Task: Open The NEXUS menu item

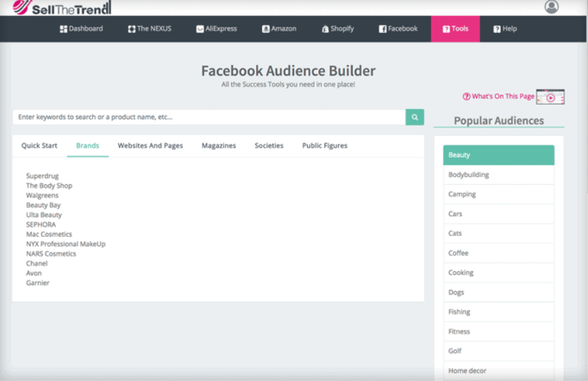Action: pos(150,28)
